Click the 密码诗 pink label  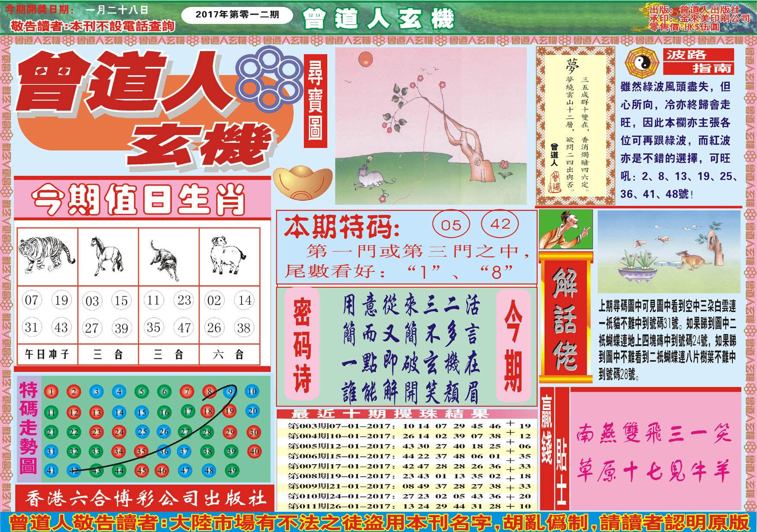(x=302, y=345)
